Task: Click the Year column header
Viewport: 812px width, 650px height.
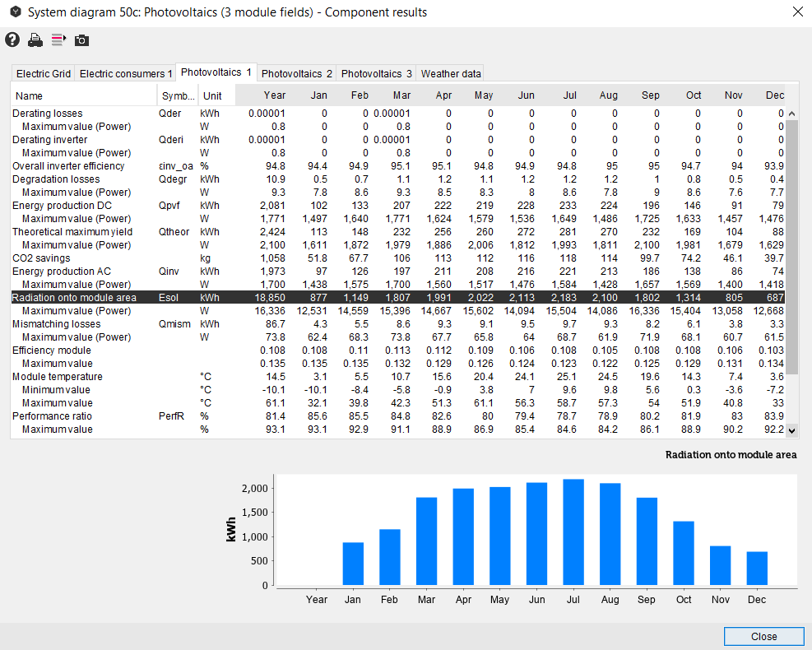Action: tap(275, 95)
